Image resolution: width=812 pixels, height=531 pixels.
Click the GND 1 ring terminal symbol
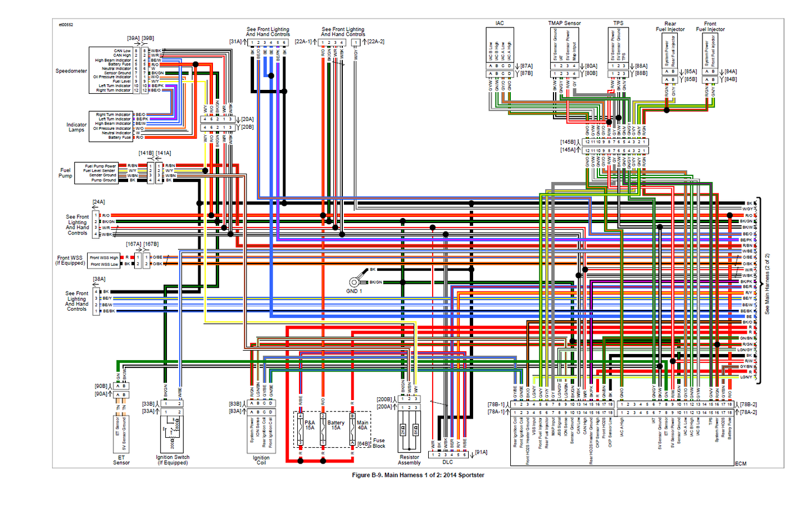point(355,282)
